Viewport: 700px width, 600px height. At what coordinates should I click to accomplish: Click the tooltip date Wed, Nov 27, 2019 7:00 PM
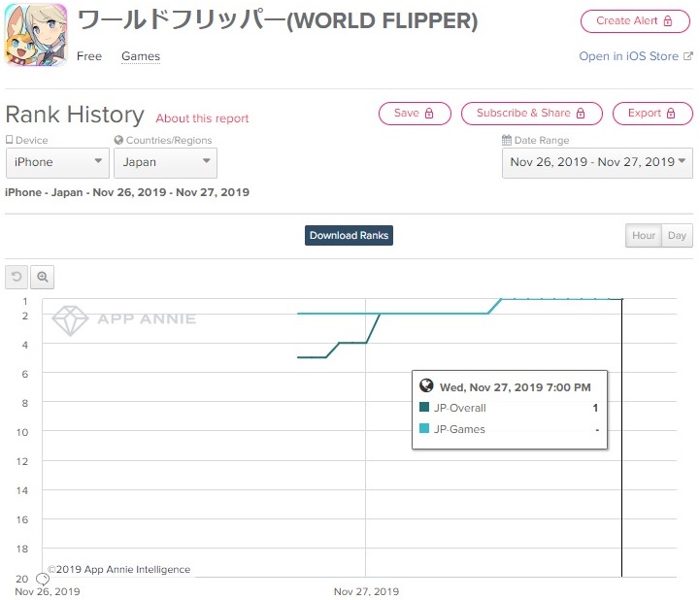coord(516,387)
